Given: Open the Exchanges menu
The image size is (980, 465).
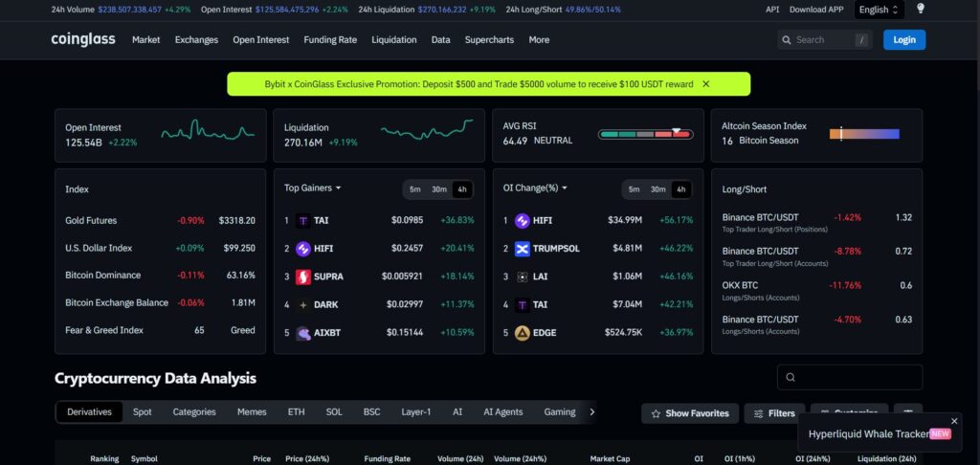Looking at the screenshot, I should click(196, 39).
